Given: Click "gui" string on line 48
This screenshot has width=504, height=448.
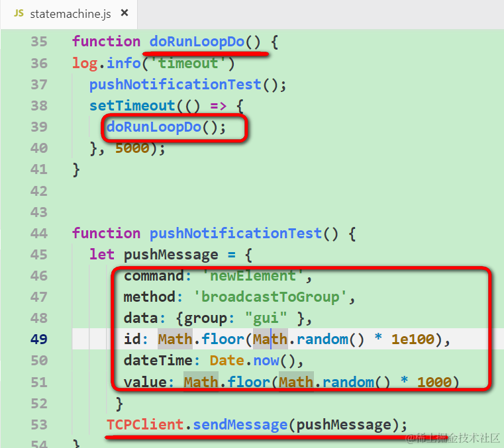Looking at the screenshot, I should click(x=266, y=318).
